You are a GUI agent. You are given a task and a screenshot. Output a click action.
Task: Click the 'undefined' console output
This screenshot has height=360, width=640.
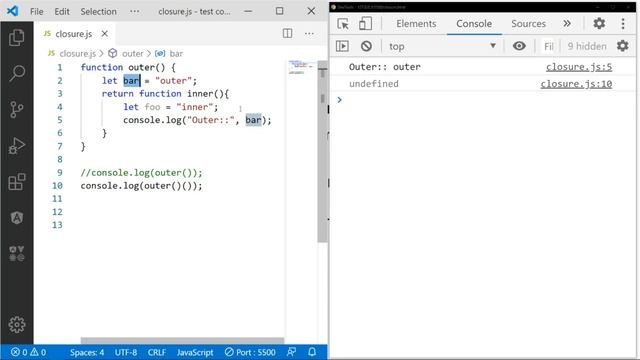(373, 84)
